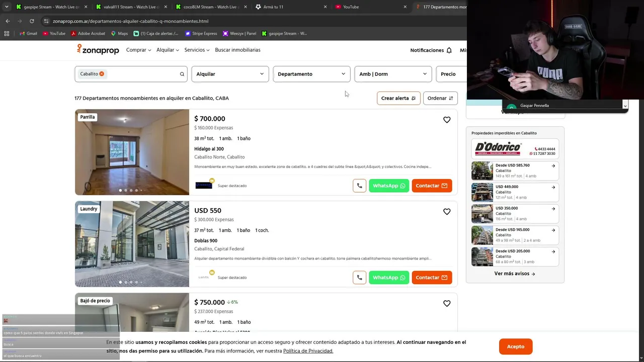Click the Zonaprop logo

point(98,49)
